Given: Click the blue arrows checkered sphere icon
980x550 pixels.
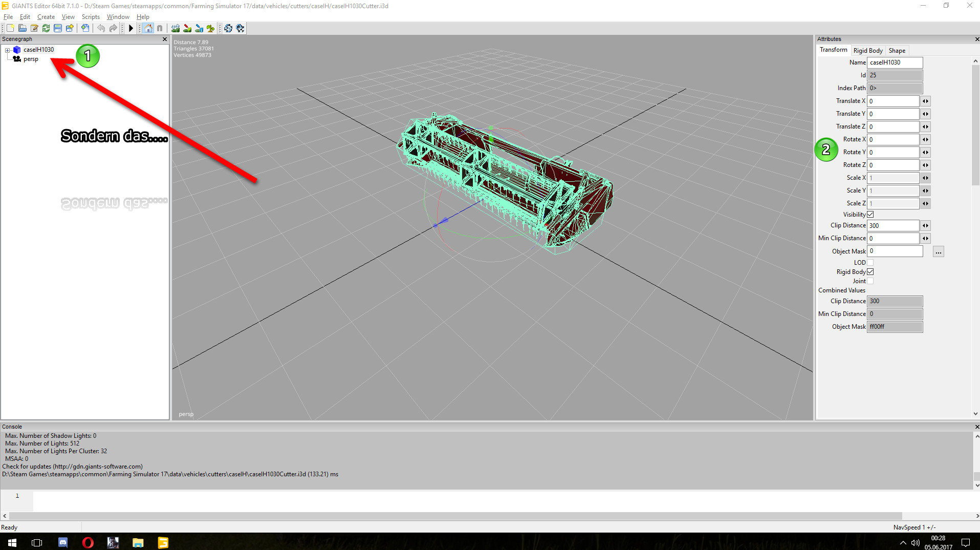Looking at the screenshot, I should click(x=228, y=28).
